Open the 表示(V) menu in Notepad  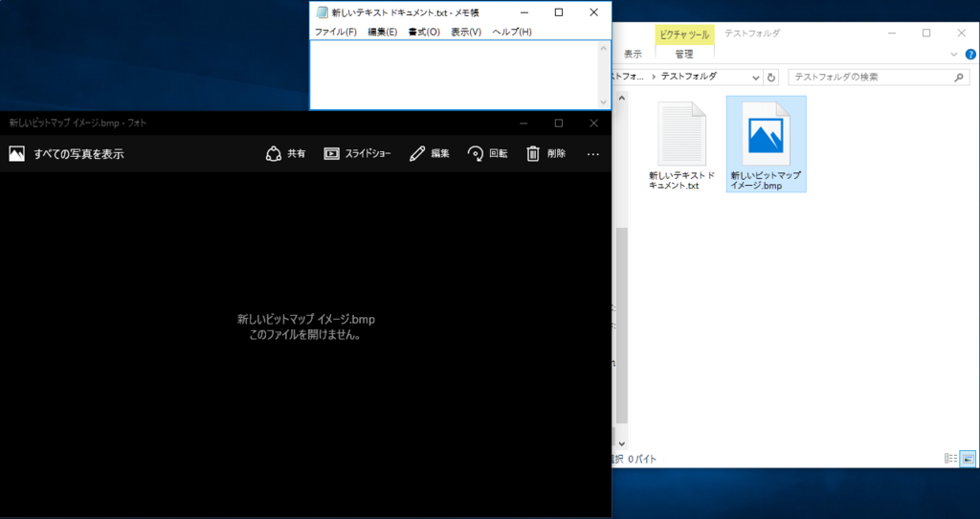point(466,32)
